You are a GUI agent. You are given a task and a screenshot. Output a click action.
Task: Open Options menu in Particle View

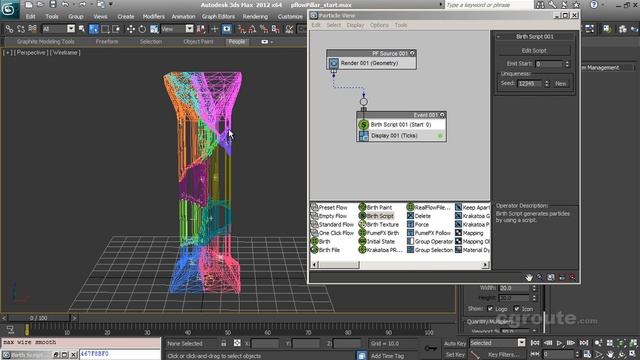coord(379,25)
